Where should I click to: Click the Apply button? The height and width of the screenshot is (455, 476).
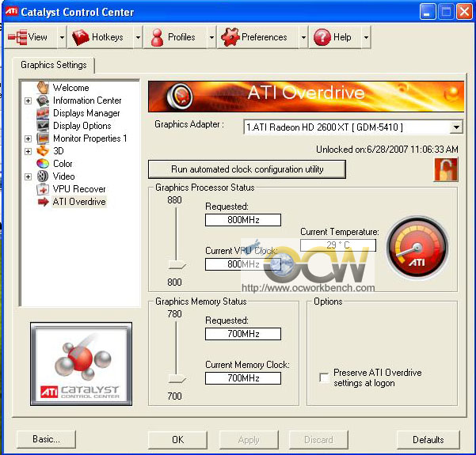coord(249,439)
